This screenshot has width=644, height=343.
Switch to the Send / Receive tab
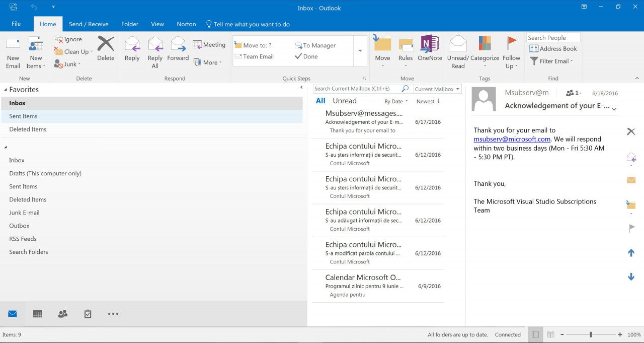point(89,24)
